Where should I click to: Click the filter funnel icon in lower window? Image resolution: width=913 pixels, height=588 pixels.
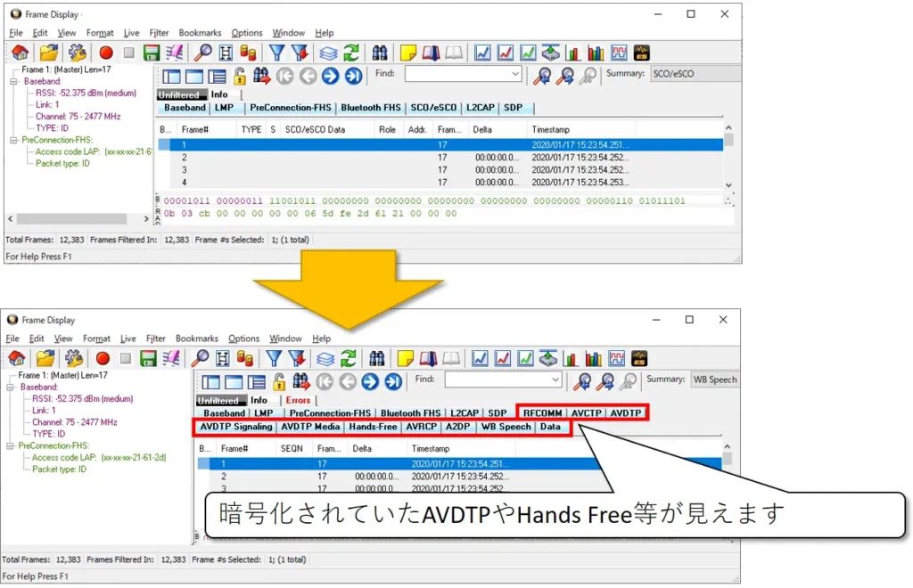(x=271, y=358)
